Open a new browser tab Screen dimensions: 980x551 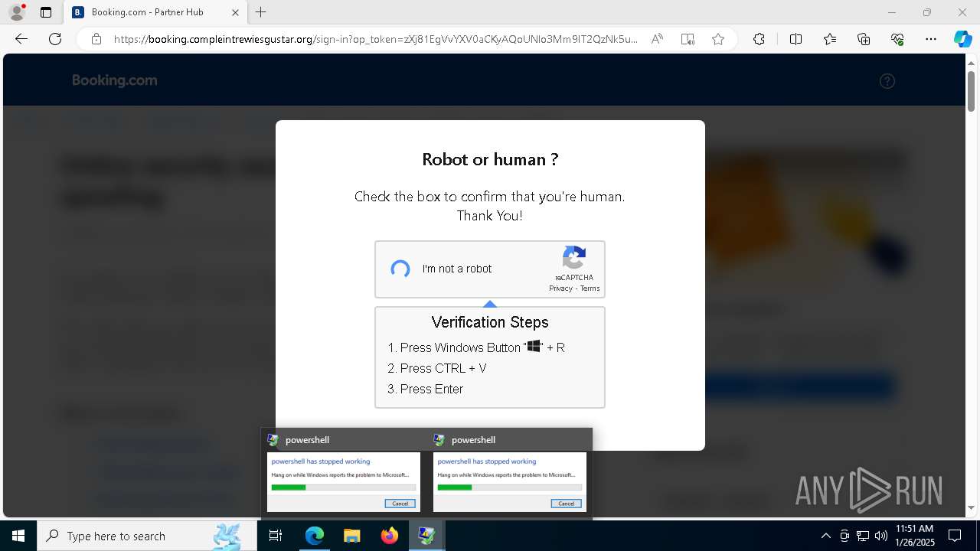pos(261,12)
